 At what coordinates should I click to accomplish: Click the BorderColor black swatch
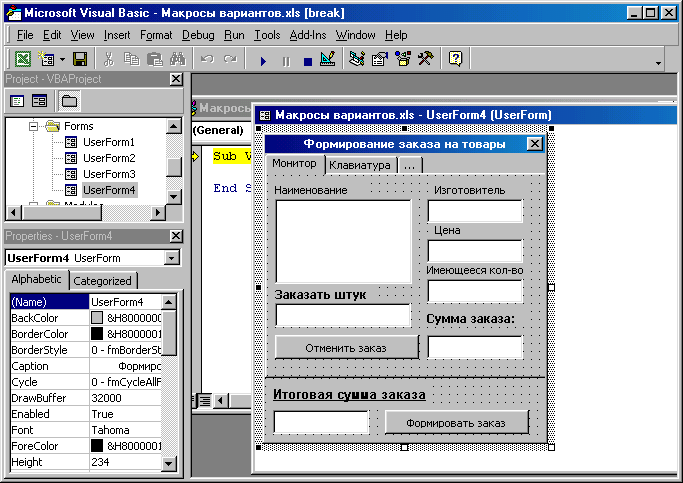[x=97, y=334]
